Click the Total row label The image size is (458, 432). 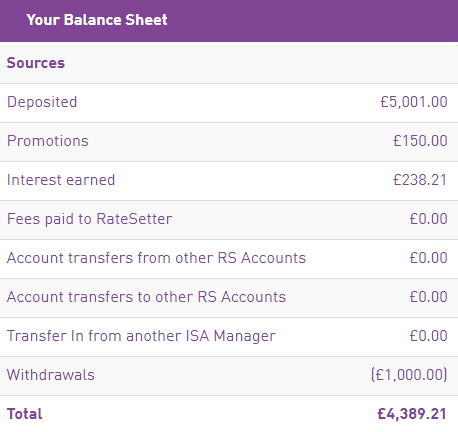coord(25,414)
